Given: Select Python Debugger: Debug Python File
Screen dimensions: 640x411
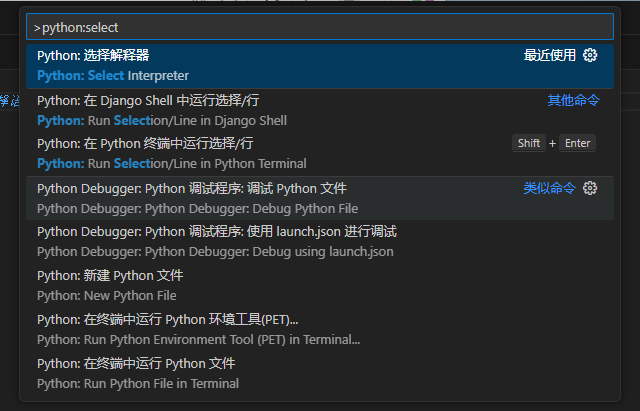Looking at the screenshot, I should pos(320,198).
